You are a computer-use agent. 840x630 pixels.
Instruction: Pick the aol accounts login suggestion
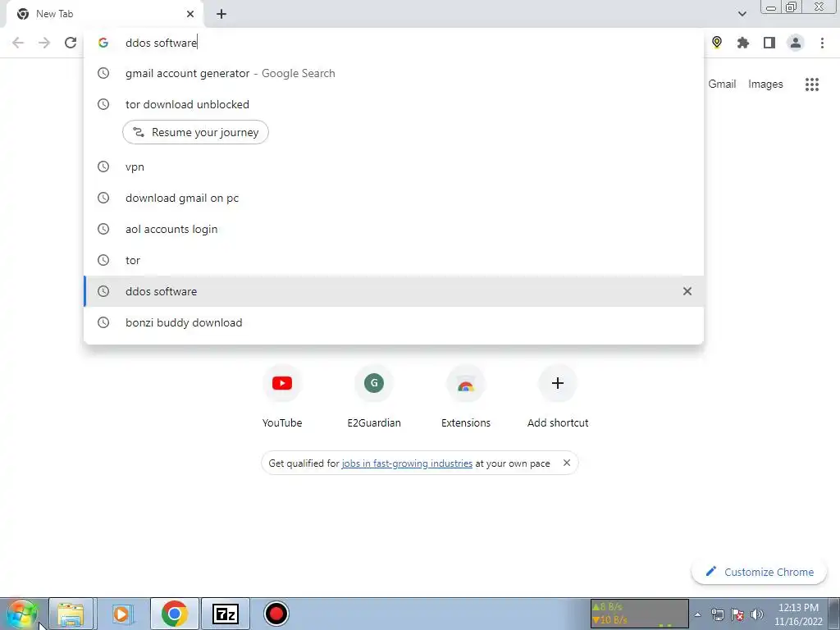394,230
